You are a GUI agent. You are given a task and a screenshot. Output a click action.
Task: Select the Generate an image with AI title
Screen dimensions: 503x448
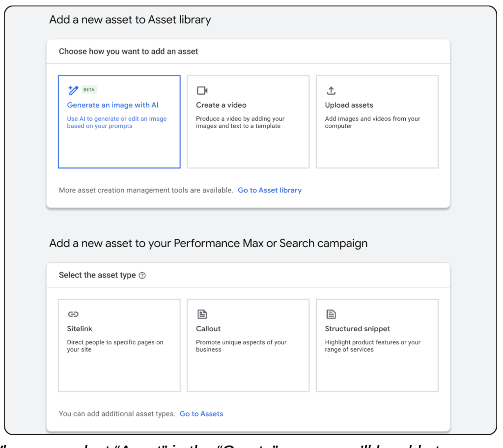[112, 105]
